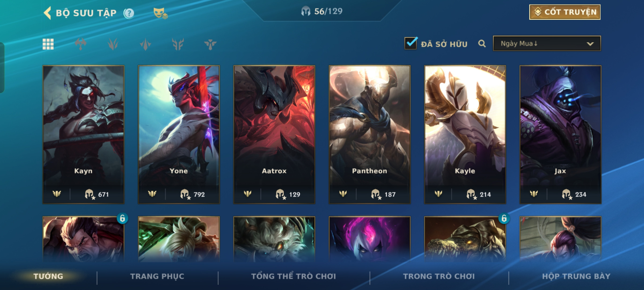Image resolution: width=644 pixels, height=290 pixels.
Task: Click the helmet mastery icon on Yone card
Action: [185, 194]
